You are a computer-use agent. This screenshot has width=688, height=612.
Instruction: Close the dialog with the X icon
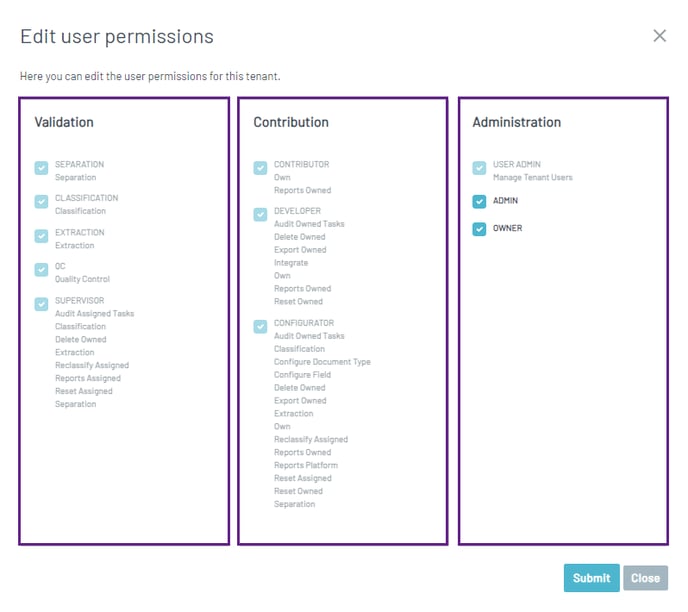point(659,36)
